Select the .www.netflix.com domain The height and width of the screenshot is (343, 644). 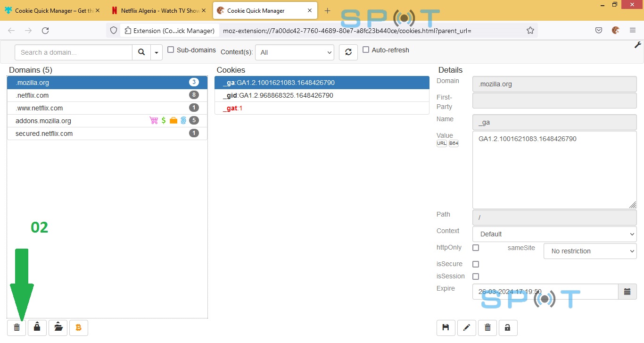[x=107, y=108]
